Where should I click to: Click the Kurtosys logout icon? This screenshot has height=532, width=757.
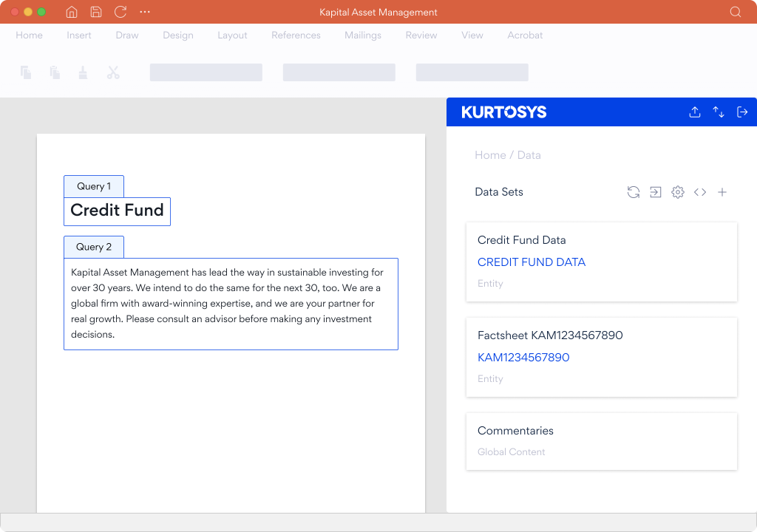coord(742,112)
